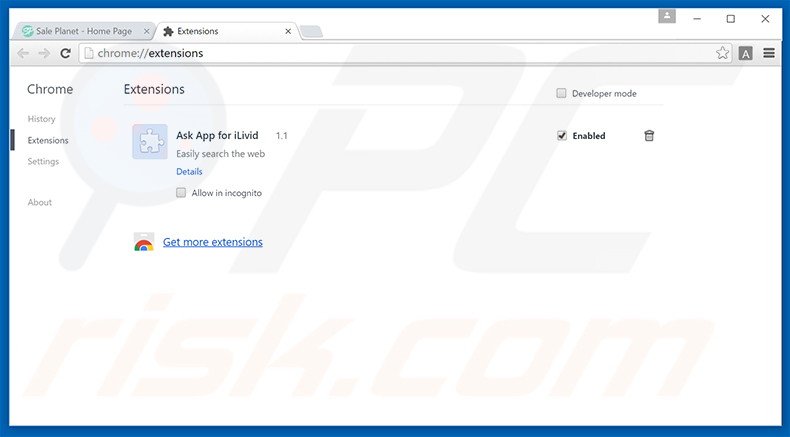
Task: Switch to Sale Planet - Home Page tab
Action: [83, 31]
